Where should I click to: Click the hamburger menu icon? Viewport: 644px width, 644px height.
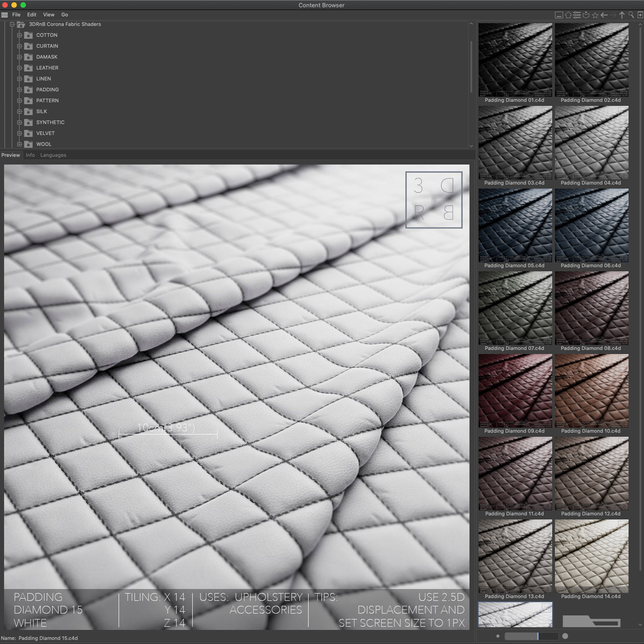click(x=5, y=15)
